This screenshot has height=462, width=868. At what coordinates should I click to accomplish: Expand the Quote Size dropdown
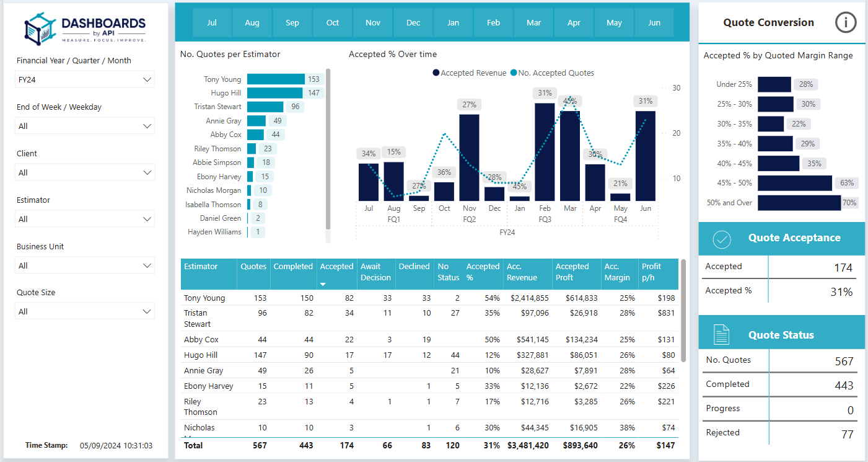[85, 311]
